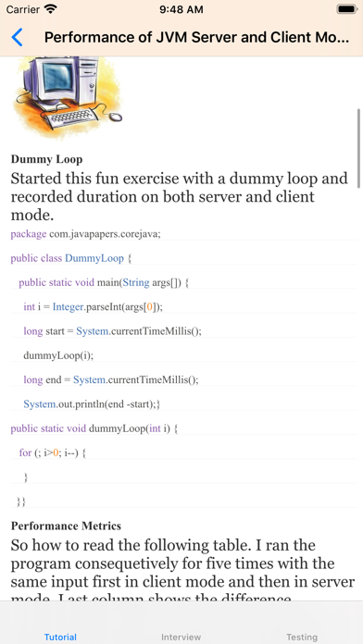Viewport: 363px width, 644px height.
Task: Open the Tutorial tab
Action: 60,637
